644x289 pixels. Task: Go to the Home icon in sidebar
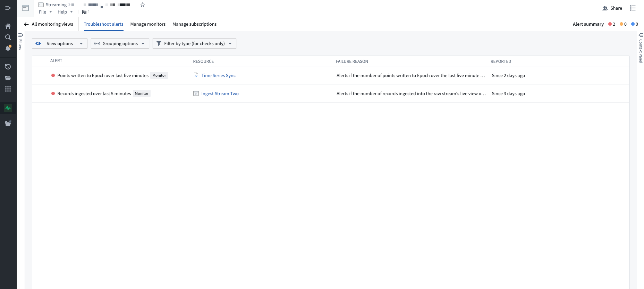8,26
